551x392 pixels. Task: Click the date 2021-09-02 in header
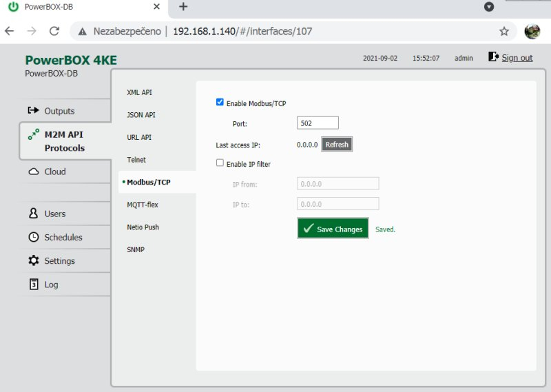[380, 58]
